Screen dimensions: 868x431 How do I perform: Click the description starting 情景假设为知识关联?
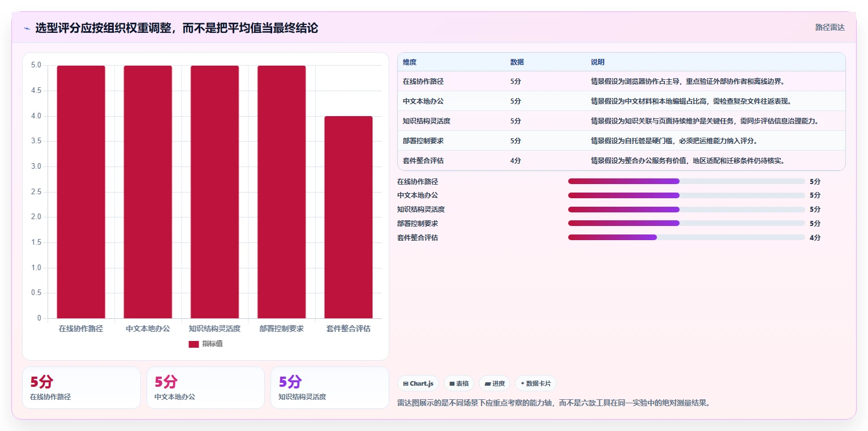tap(705, 121)
